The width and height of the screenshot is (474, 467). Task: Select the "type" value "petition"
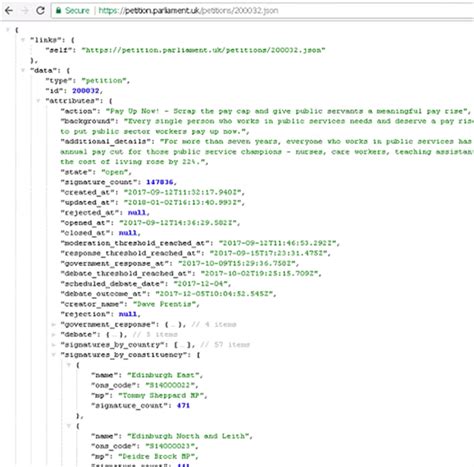click(x=104, y=81)
